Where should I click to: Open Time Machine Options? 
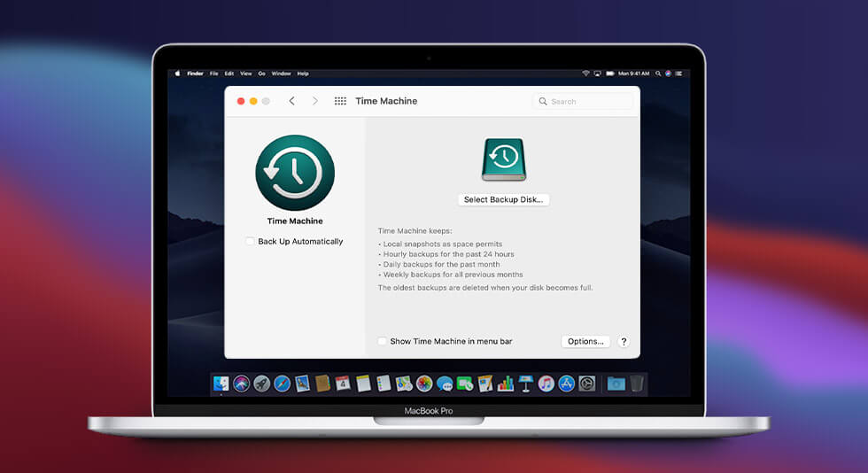[585, 341]
